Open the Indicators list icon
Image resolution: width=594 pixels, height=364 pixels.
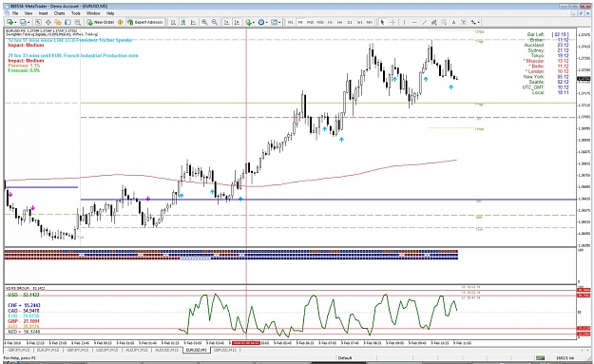248,23
